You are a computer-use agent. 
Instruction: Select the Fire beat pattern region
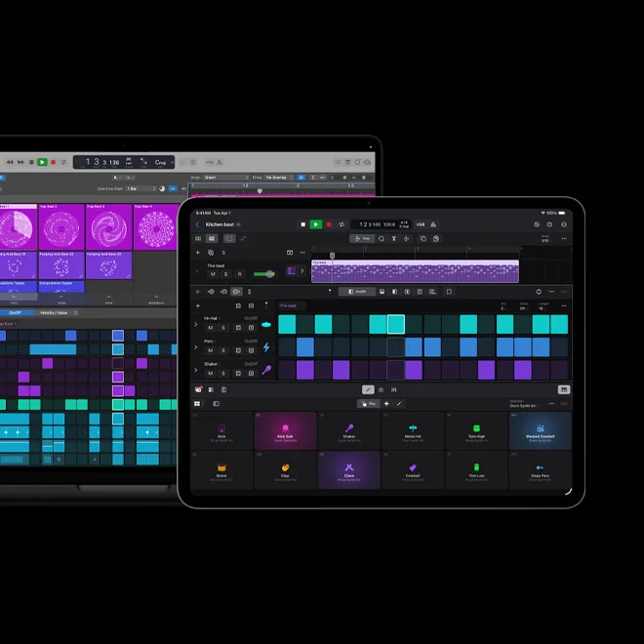(415, 271)
